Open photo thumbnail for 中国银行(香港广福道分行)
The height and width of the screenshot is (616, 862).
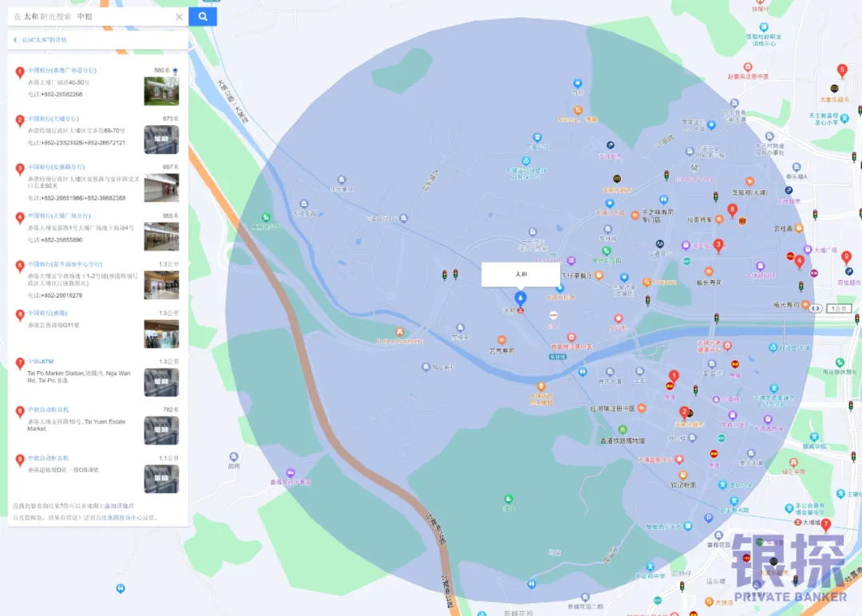point(161,91)
